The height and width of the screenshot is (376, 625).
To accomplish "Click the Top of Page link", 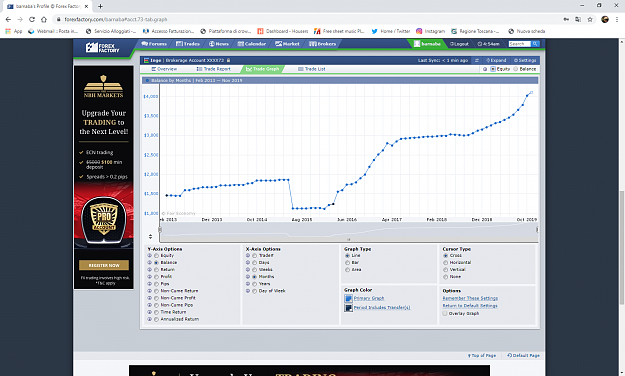I will (482, 355).
